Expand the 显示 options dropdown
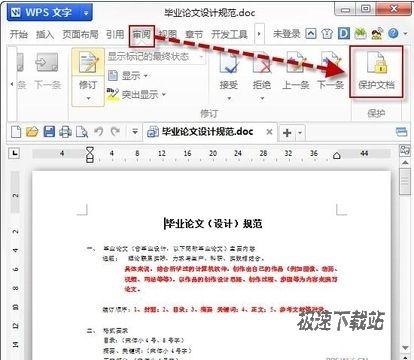Screen dimensions: 414x360 click(128, 76)
